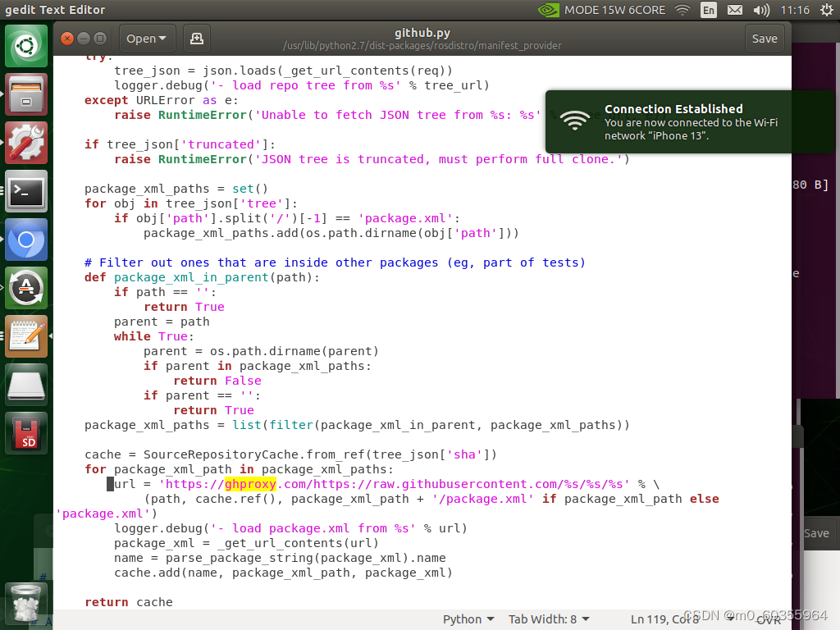Open keyboard input source En indicator
Image resolution: width=840 pixels, height=630 pixels.
point(708,10)
